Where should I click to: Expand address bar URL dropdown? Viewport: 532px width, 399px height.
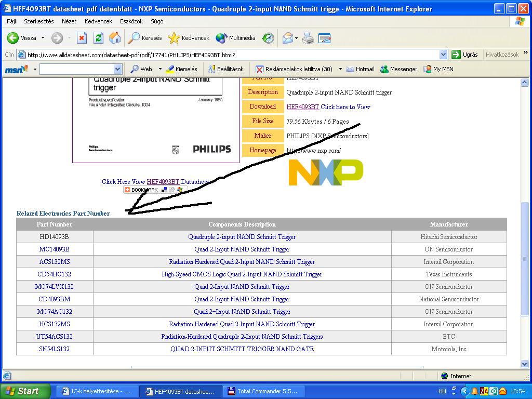pyautogui.click(x=443, y=55)
